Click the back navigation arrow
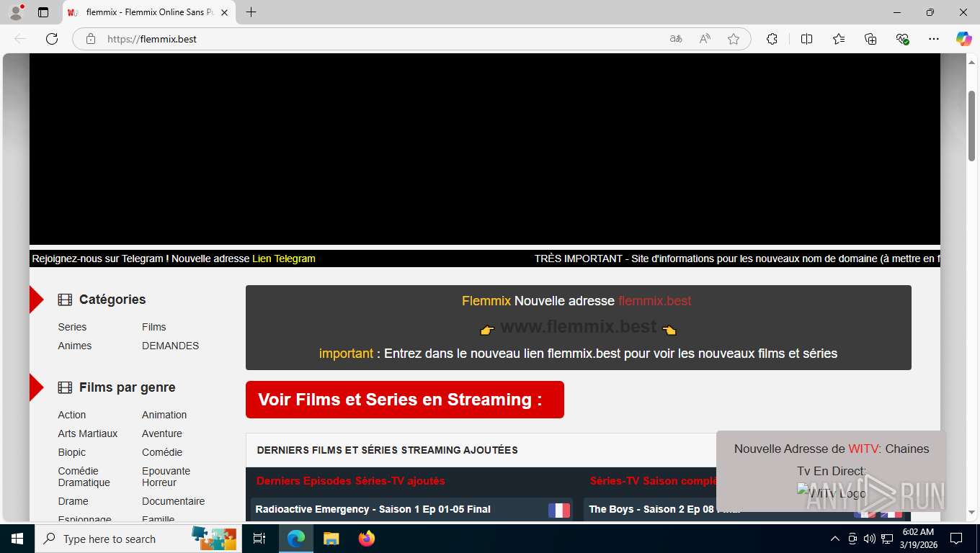The height and width of the screenshot is (553, 980). pos(20,39)
